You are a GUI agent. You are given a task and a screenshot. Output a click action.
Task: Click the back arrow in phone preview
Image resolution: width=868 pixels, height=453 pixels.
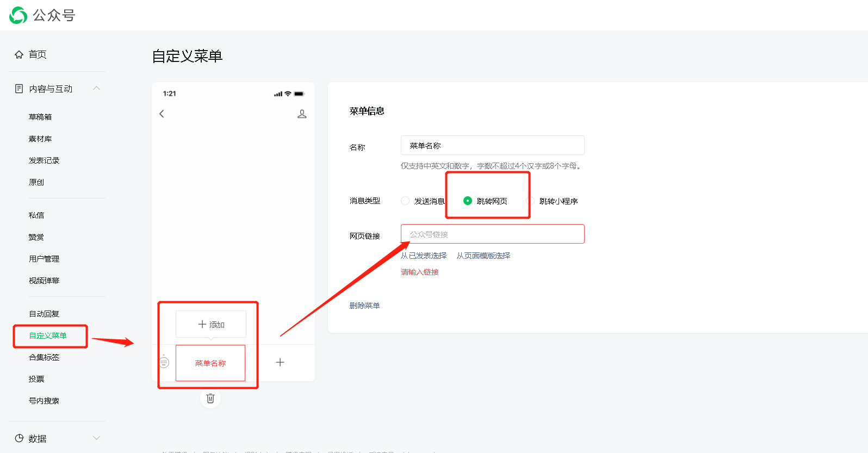162,114
